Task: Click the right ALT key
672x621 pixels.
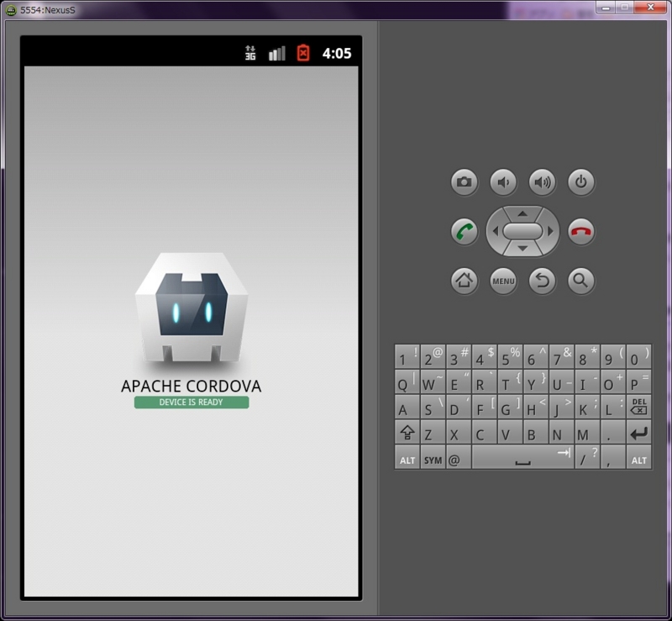Action: pos(638,457)
